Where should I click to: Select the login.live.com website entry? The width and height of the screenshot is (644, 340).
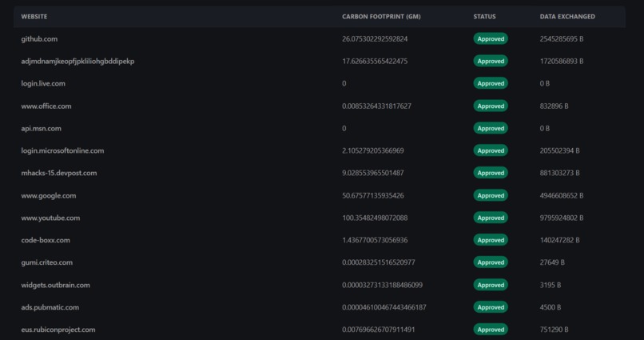[x=43, y=83]
